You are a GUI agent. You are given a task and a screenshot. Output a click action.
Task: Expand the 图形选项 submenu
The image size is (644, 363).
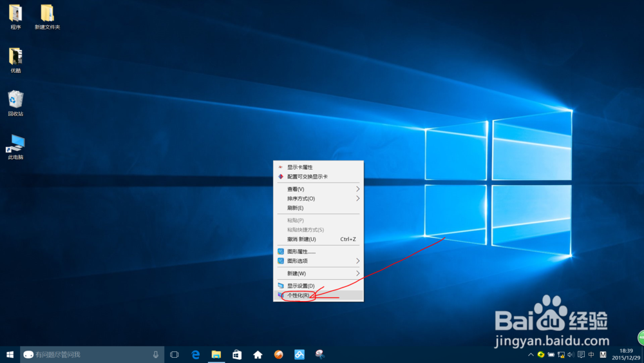(x=318, y=261)
